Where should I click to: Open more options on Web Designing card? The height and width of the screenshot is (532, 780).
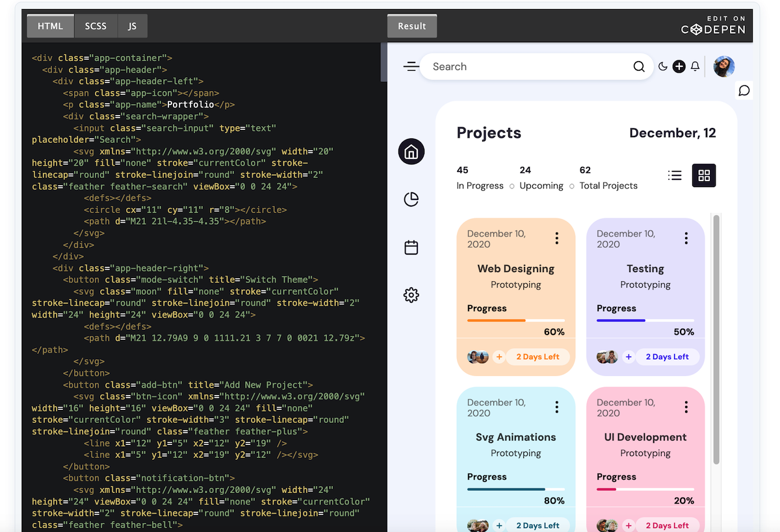[556, 238]
